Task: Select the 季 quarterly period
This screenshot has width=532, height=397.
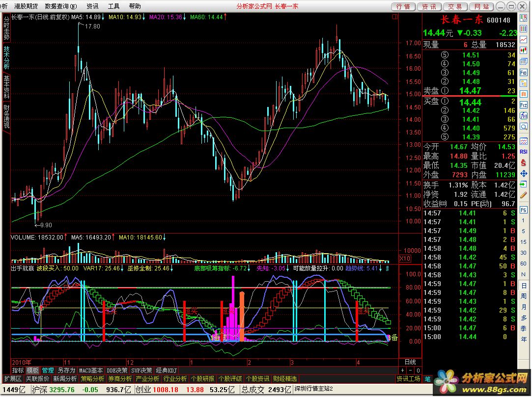Action: (x=524, y=328)
